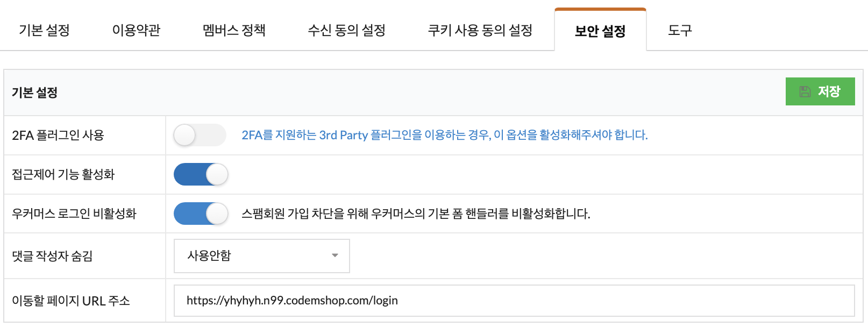Screen dimensions: 868x327
Task: Open the 이용약관 tab
Action: click(x=136, y=30)
